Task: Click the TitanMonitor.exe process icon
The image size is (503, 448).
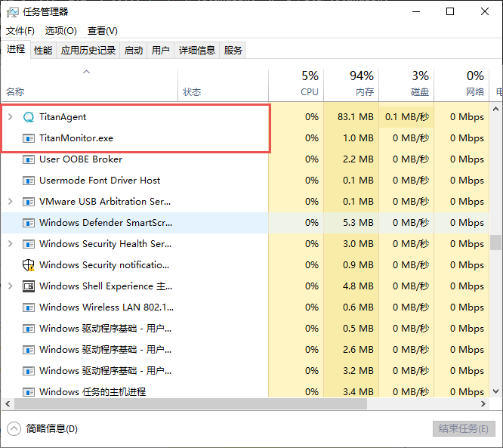Action: [29, 138]
